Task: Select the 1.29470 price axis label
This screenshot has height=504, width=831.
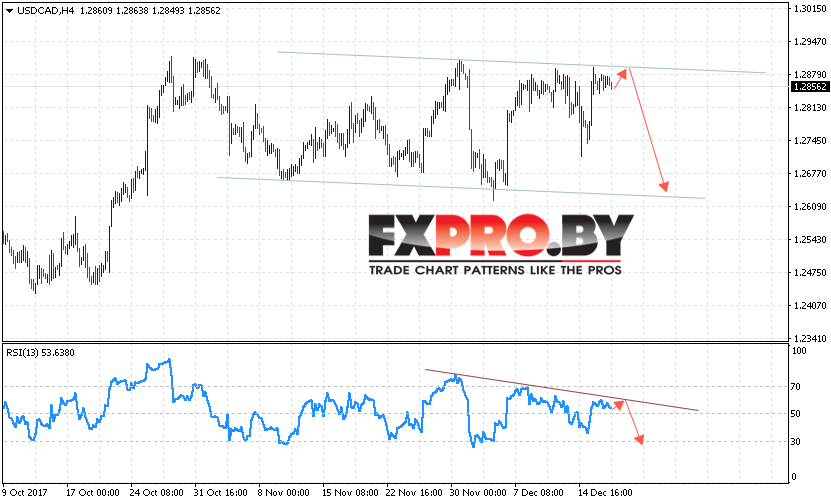Action: point(810,41)
